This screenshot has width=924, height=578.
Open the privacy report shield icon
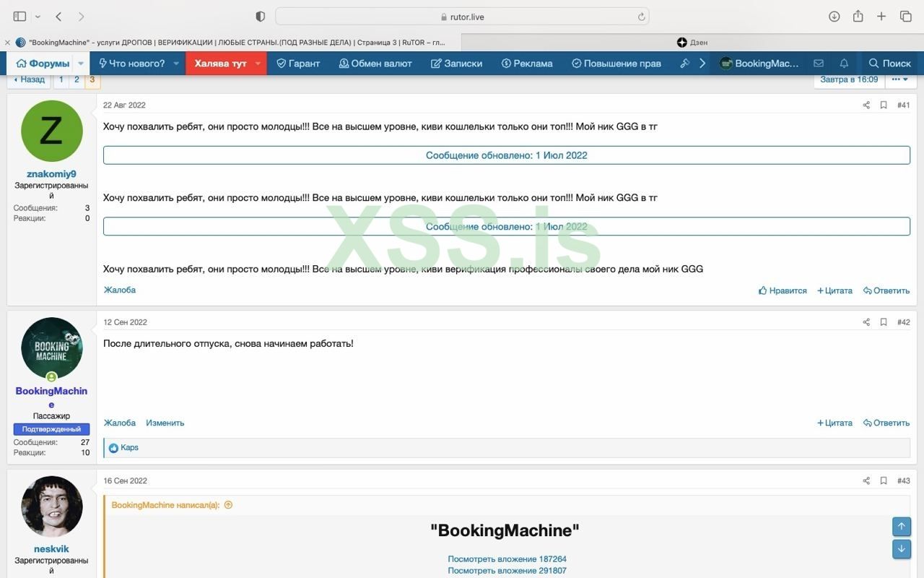click(x=261, y=16)
